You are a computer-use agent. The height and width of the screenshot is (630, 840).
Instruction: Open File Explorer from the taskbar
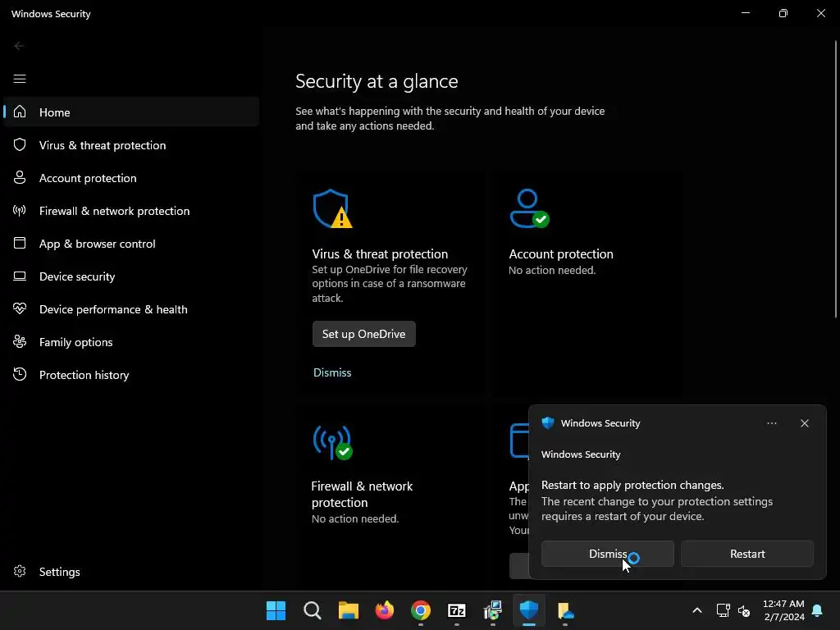(x=348, y=610)
